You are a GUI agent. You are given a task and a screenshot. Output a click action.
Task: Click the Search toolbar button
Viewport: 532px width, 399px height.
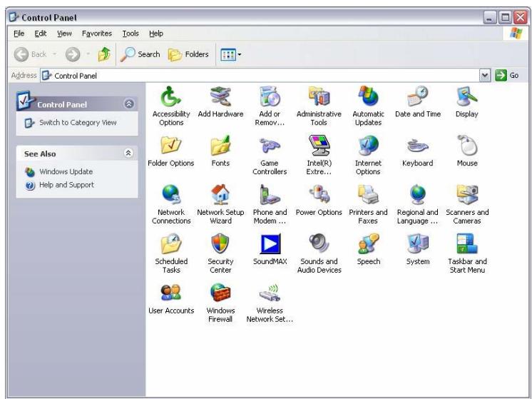140,54
